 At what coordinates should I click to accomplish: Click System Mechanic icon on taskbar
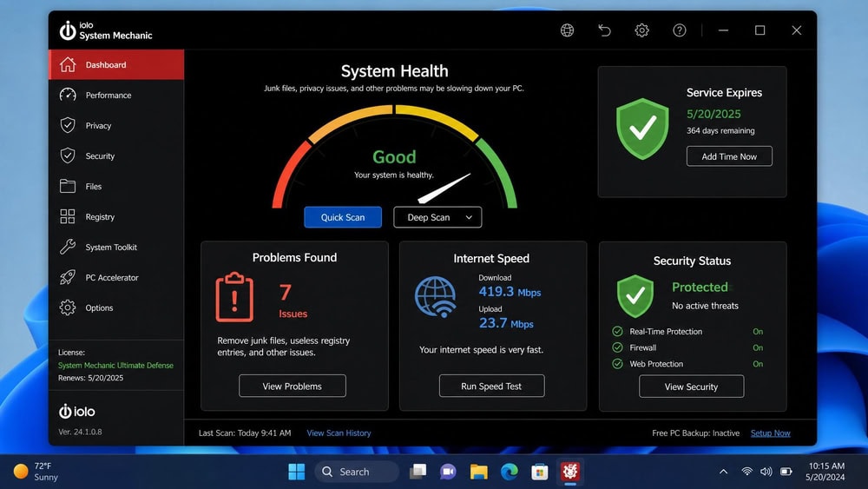point(569,472)
